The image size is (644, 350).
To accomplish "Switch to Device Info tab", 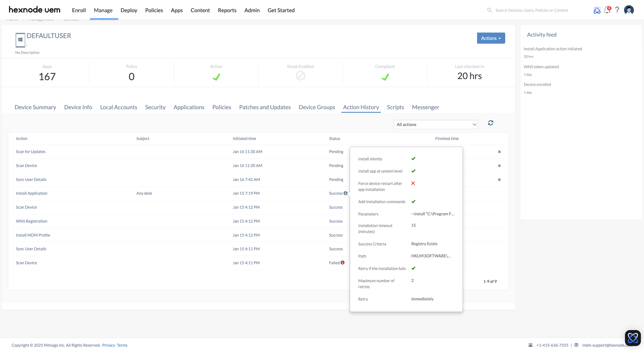I will [78, 107].
